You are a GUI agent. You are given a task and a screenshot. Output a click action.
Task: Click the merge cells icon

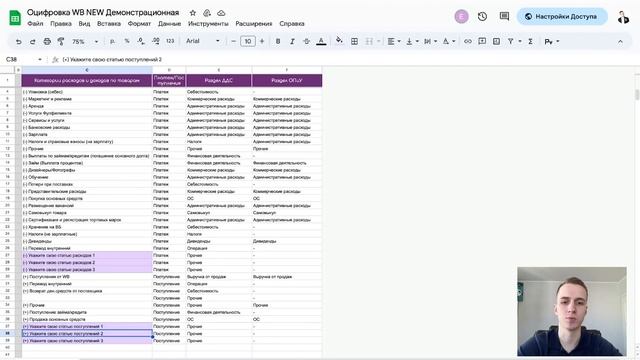pos(369,41)
